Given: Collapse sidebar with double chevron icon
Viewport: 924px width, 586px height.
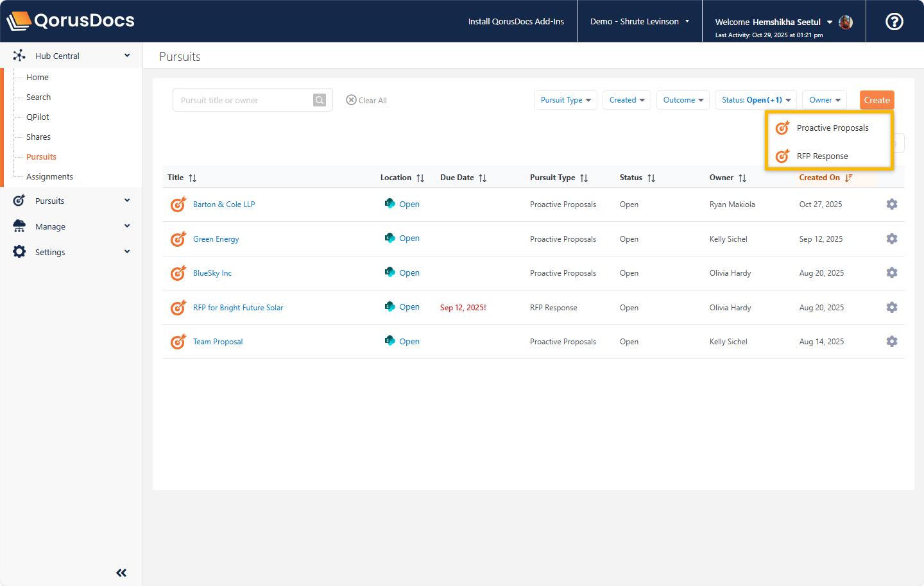Looking at the screenshot, I should point(121,573).
